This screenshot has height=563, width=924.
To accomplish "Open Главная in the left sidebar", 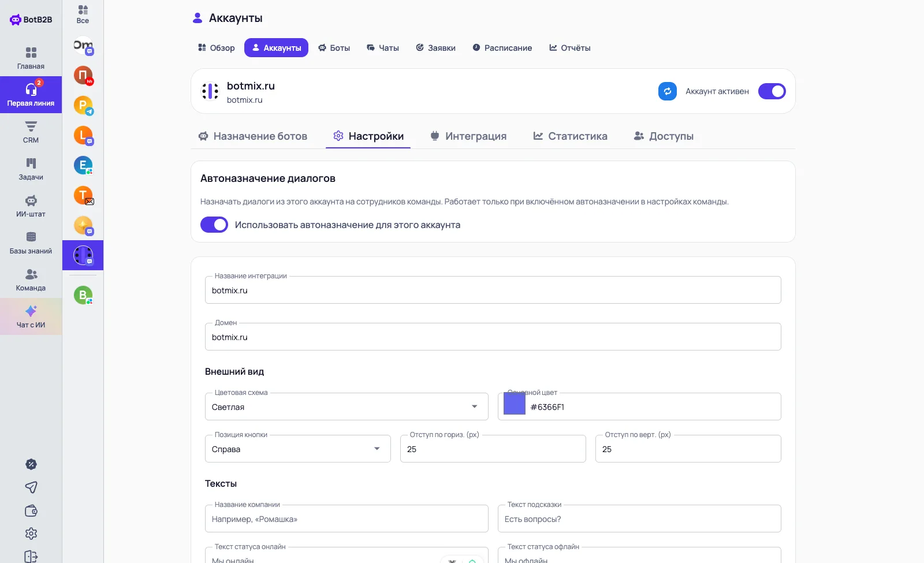I will [x=31, y=58].
